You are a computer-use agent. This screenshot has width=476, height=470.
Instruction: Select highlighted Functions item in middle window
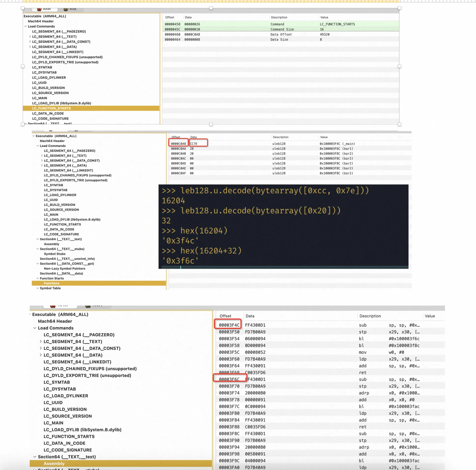click(99, 283)
